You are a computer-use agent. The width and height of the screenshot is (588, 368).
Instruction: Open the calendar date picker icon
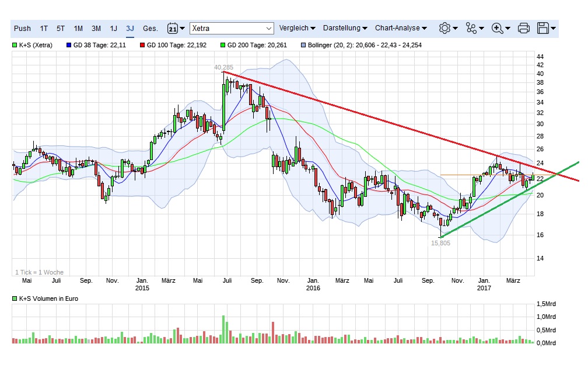pos(173,28)
